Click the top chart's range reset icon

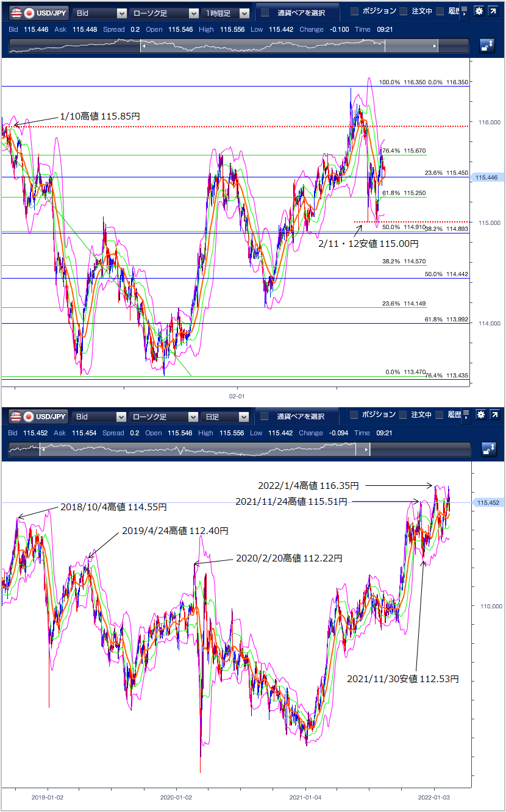tap(487, 46)
